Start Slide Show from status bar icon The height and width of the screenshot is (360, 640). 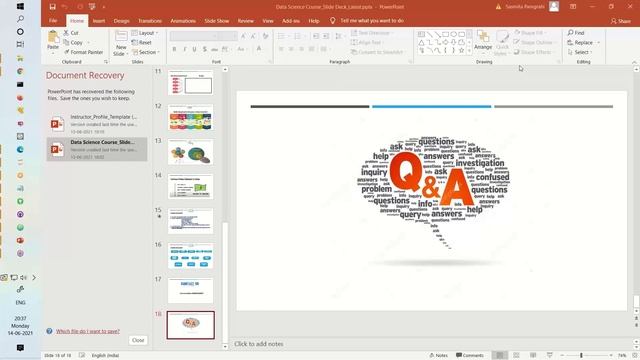(550, 356)
